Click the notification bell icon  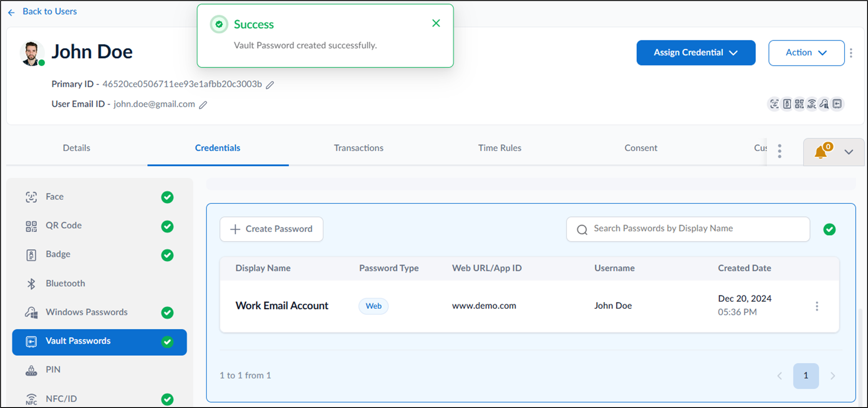[821, 152]
